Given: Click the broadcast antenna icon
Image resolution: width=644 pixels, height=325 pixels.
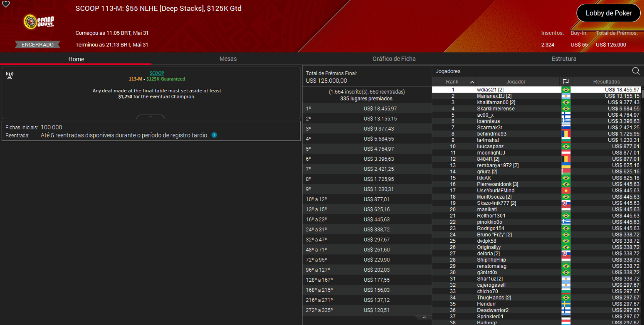Looking at the screenshot, I should (10, 75).
